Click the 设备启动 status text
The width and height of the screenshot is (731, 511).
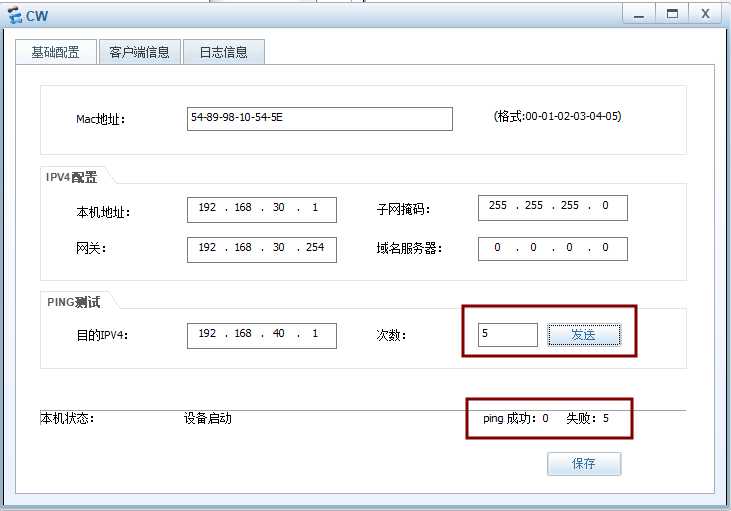point(207,418)
